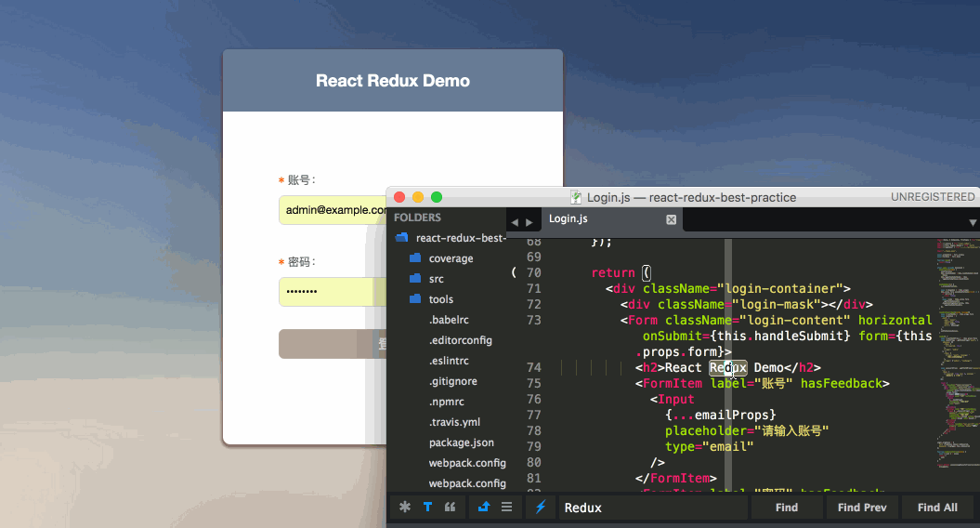980x528 pixels.
Task: Click the UNREGISTERED label in title bar
Action: tap(933, 197)
